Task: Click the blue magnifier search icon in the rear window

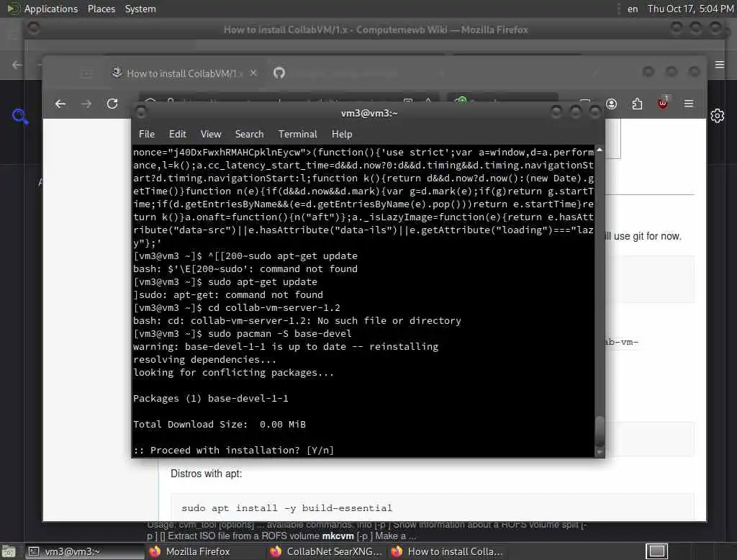Action: (20, 116)
